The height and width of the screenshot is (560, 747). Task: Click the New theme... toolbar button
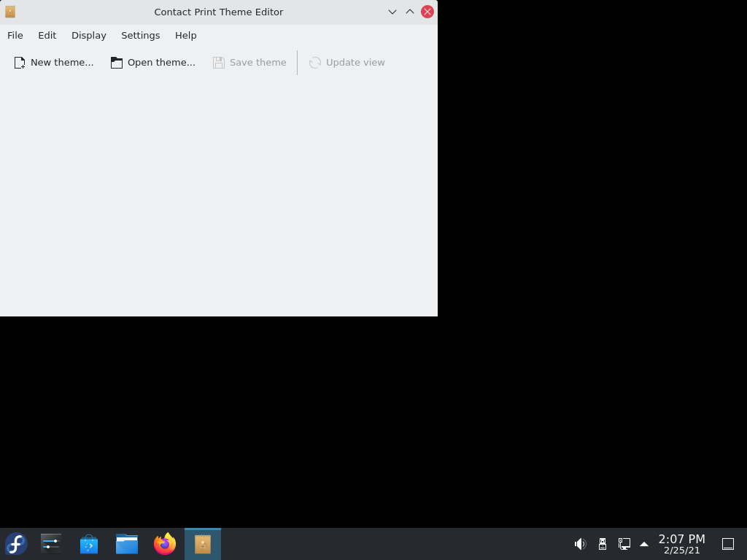[54, 63]
